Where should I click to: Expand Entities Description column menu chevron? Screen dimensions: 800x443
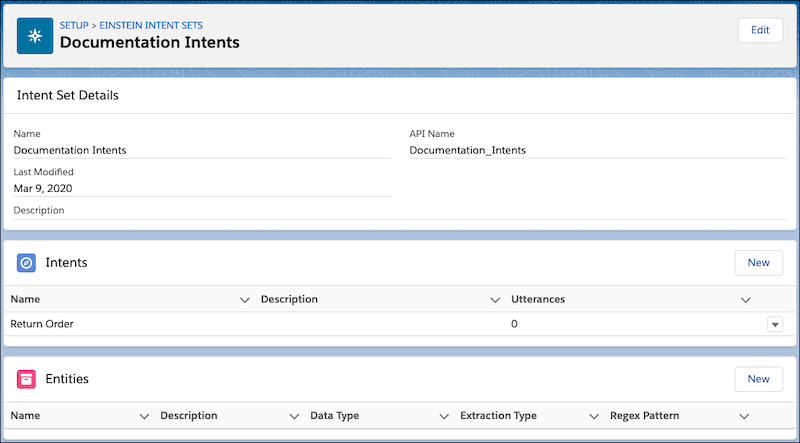pos(294,416)
